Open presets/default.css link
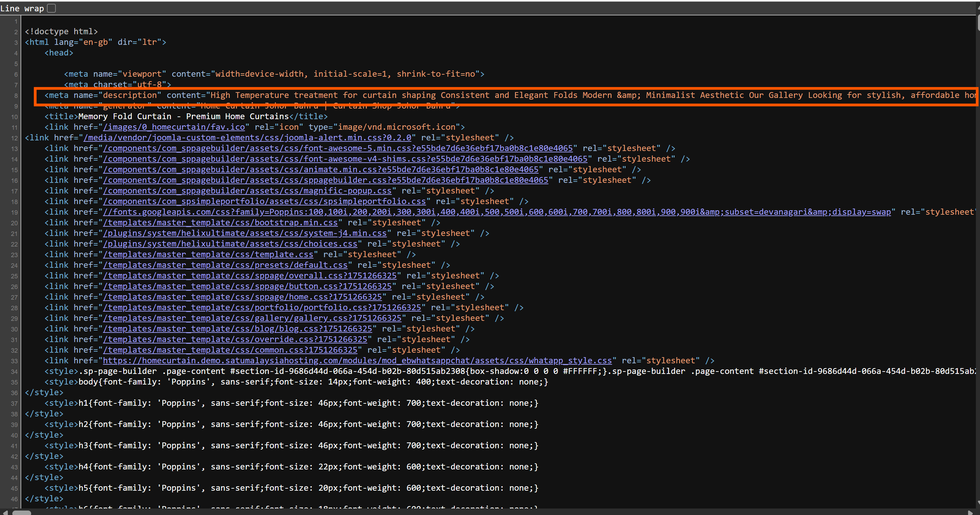980x515 pixels. coord(225,265)
